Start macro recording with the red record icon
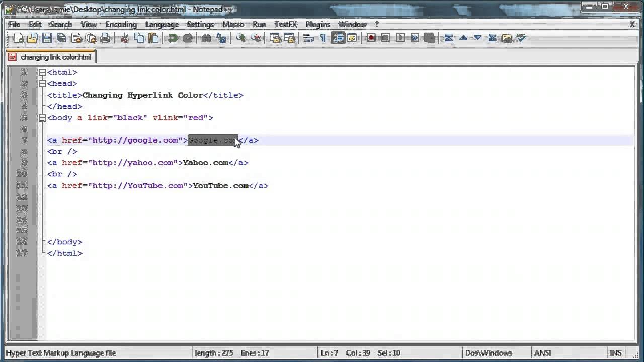Image resolution: width=644 pixels, height=362 pixels. point(371,38)
